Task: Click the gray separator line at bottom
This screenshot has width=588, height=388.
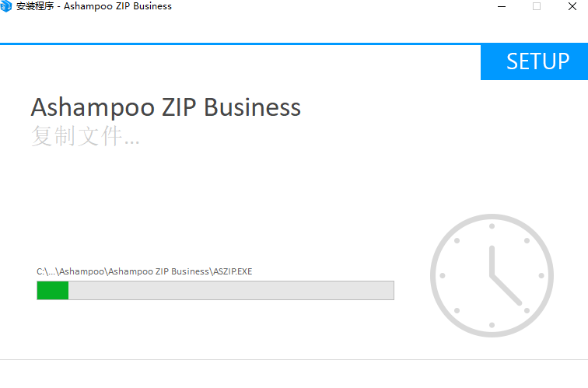Action: (x=294, y=359)
